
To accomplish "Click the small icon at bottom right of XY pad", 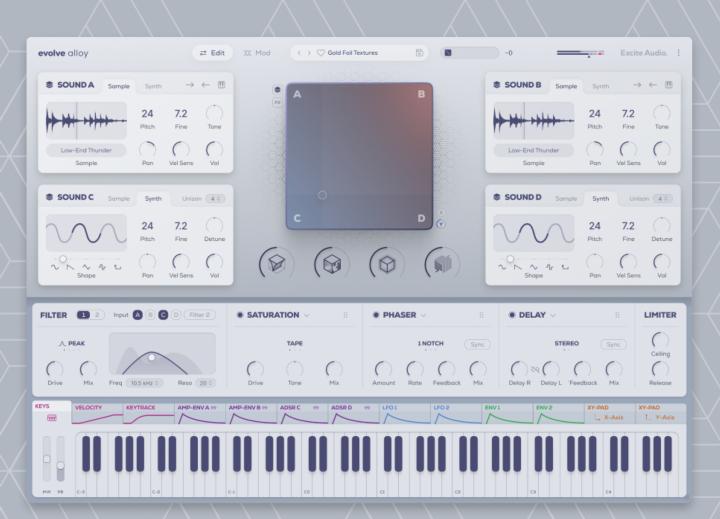I will [x=440, y=224].
